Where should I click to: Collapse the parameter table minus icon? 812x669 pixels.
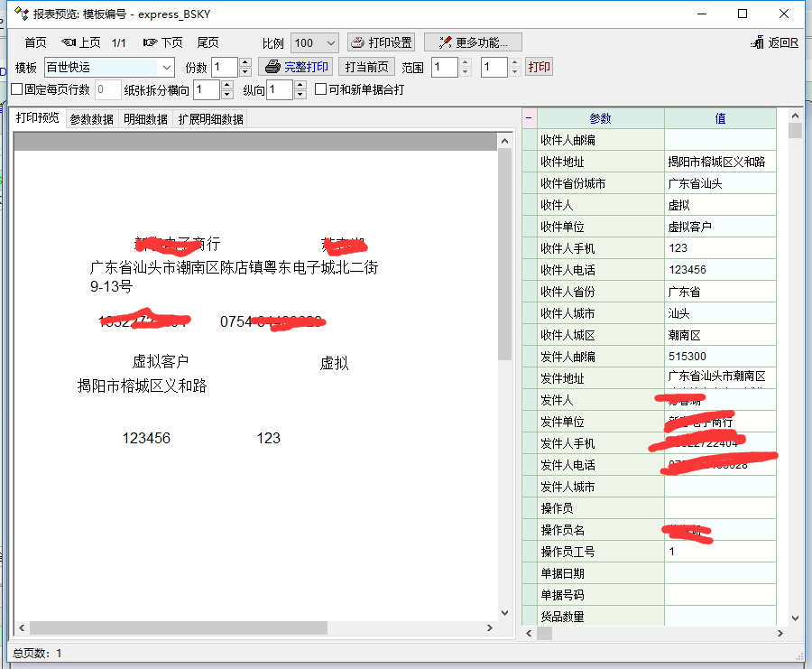point(529,118)
